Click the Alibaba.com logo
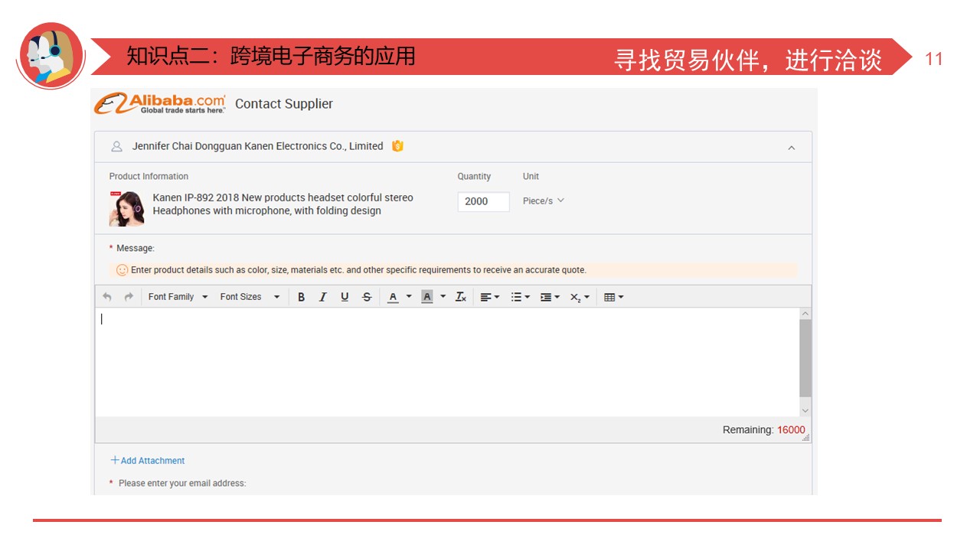 [160, 103]
